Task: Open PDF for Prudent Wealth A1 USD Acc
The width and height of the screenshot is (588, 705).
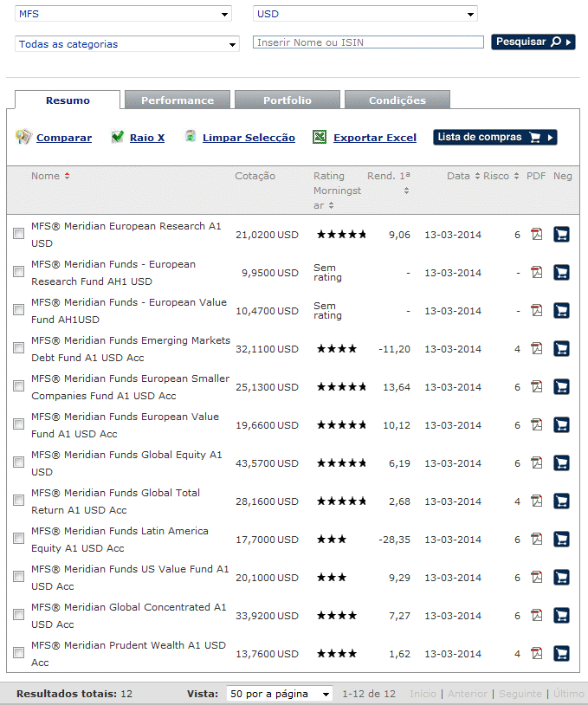Action: click(x=536, y=653)
